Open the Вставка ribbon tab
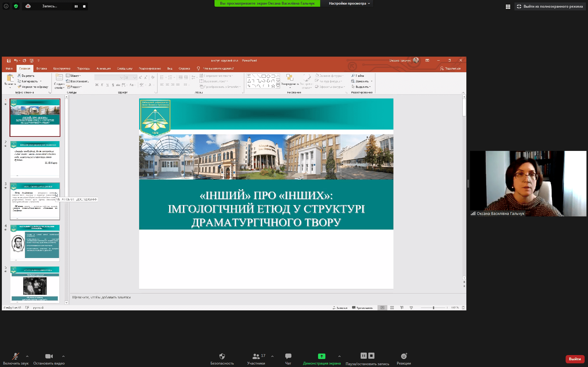Viewport: 588px width, 367px height. [41, 69]
